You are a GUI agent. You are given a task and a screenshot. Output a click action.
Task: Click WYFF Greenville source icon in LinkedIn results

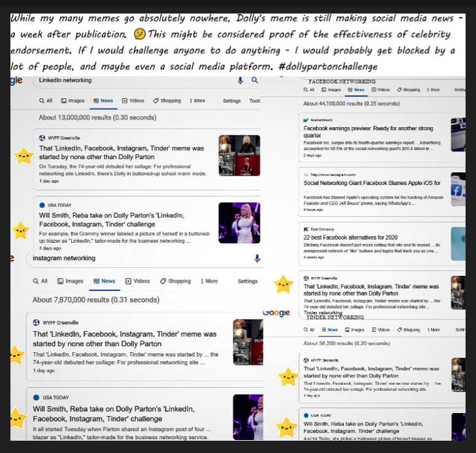coord(42,138)
